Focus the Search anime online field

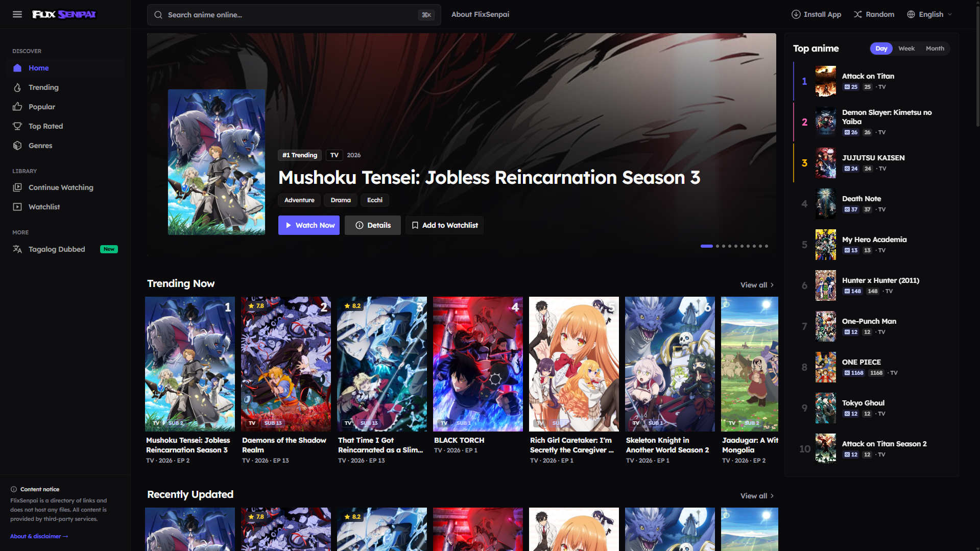294,15
